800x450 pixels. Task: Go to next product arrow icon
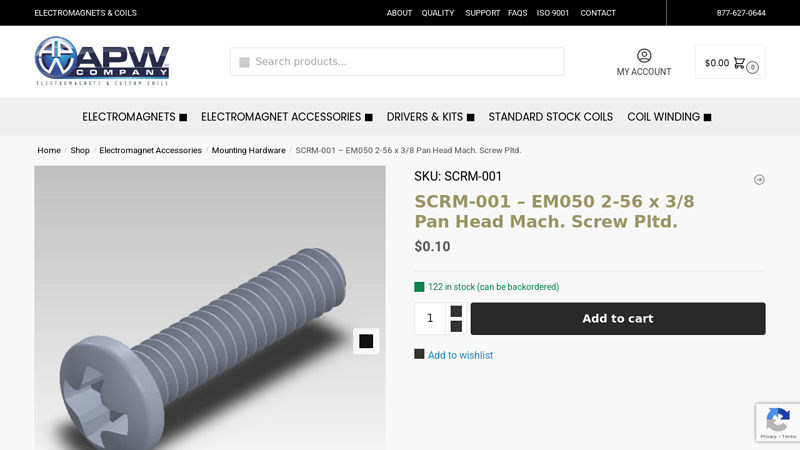[x=759, y=180]
